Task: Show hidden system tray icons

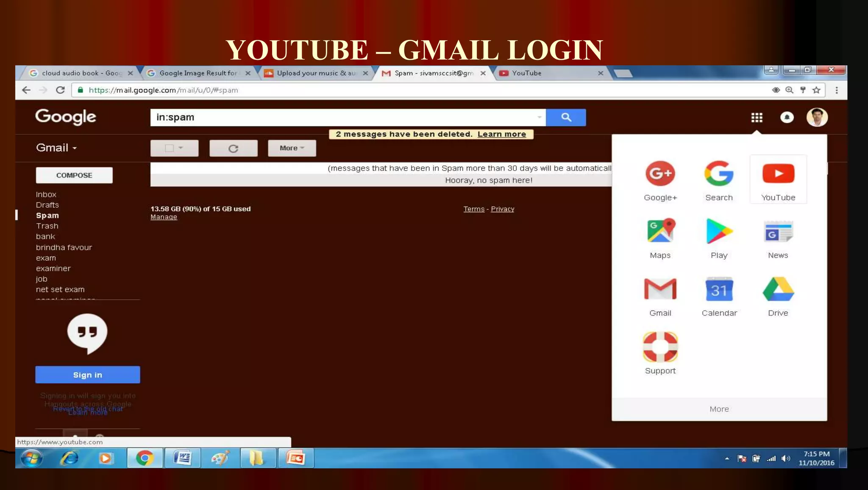Action: pos(727,459)
